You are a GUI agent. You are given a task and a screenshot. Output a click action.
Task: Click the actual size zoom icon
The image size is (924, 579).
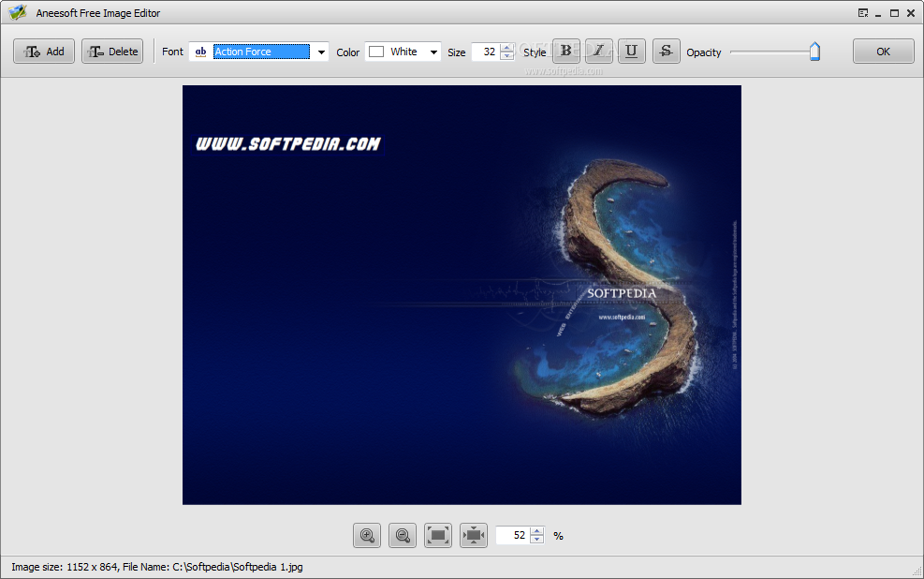click(473, 535)
